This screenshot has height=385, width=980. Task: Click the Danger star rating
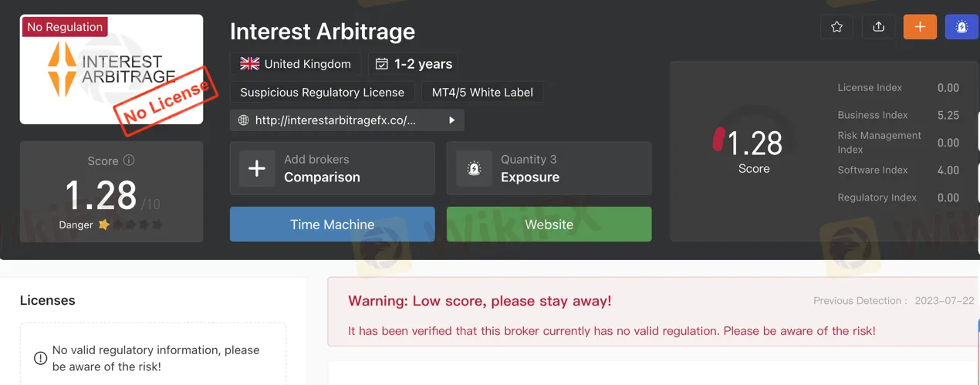click(x=130, y=225)
